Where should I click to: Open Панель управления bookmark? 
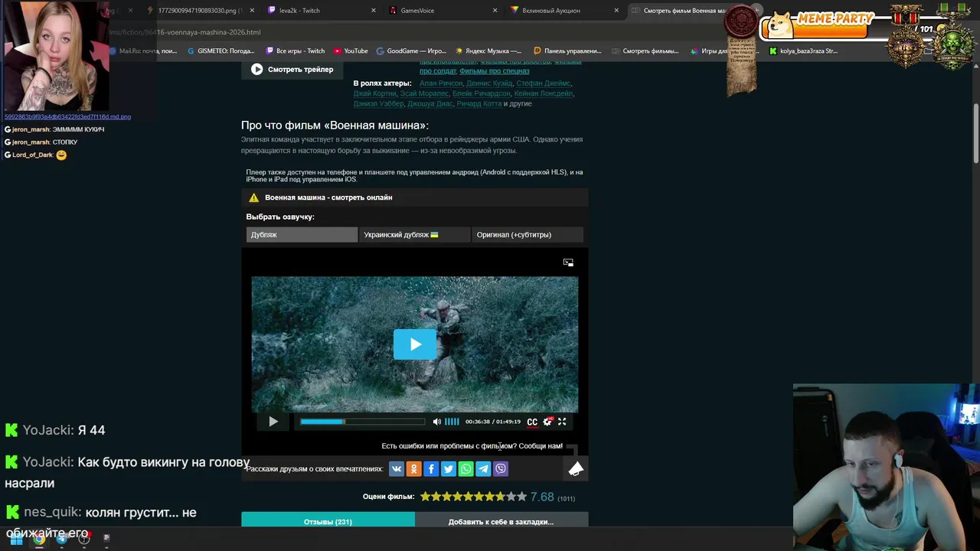(x=567, y=51)
